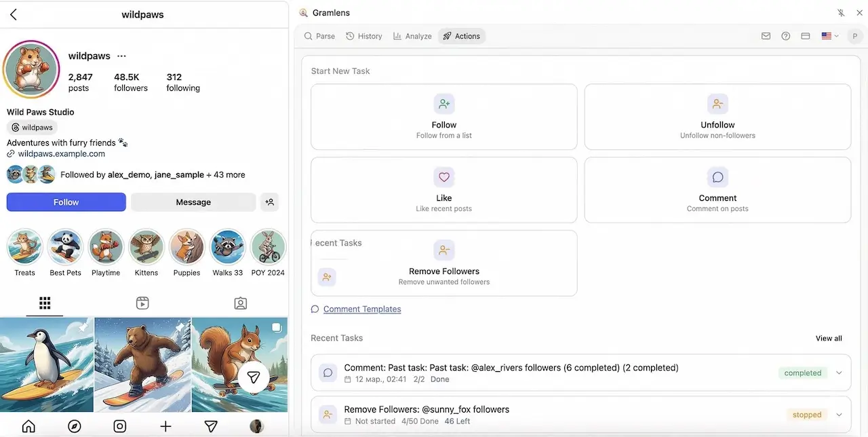
Task: Open Gramlens help via question mark icon
Action: (785, 36)
